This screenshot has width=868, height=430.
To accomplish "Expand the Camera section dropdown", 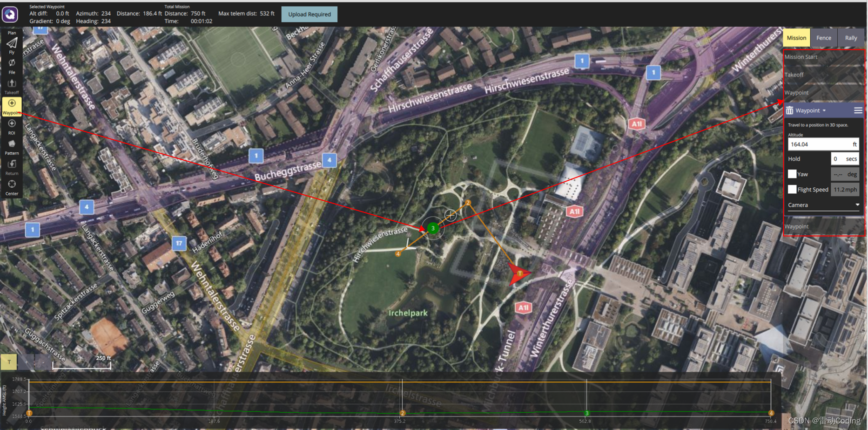I will point(823,205).
